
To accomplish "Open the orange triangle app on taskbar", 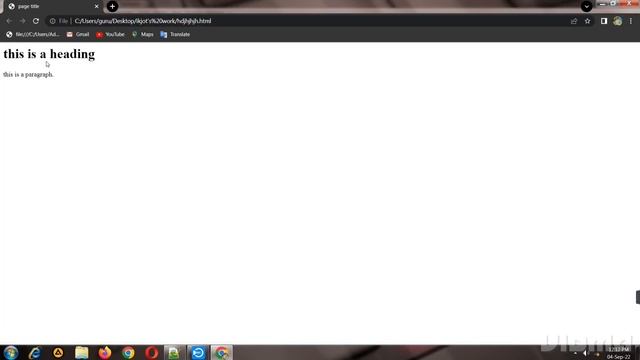I will pyautogui.click(x=58, y=353).
